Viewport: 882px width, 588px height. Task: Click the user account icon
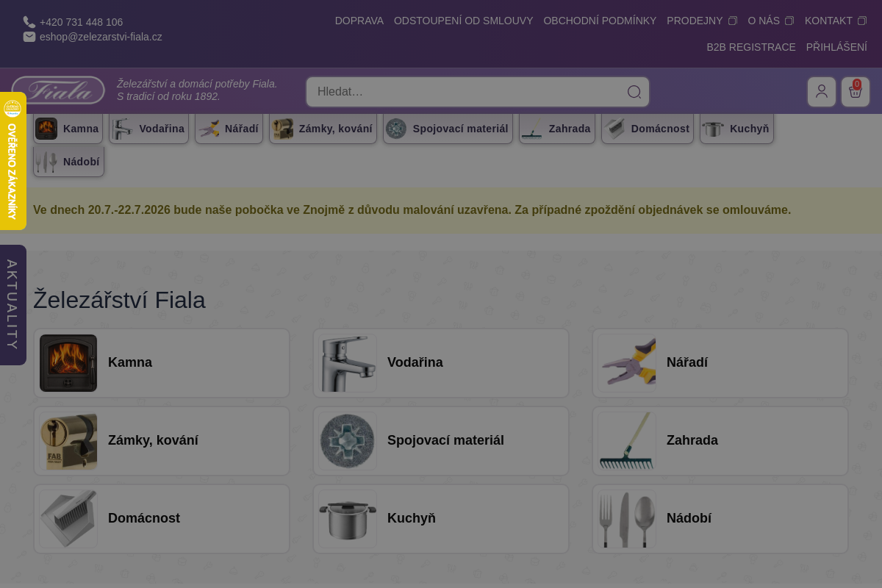pyautogui.click(x=822, y=92)
